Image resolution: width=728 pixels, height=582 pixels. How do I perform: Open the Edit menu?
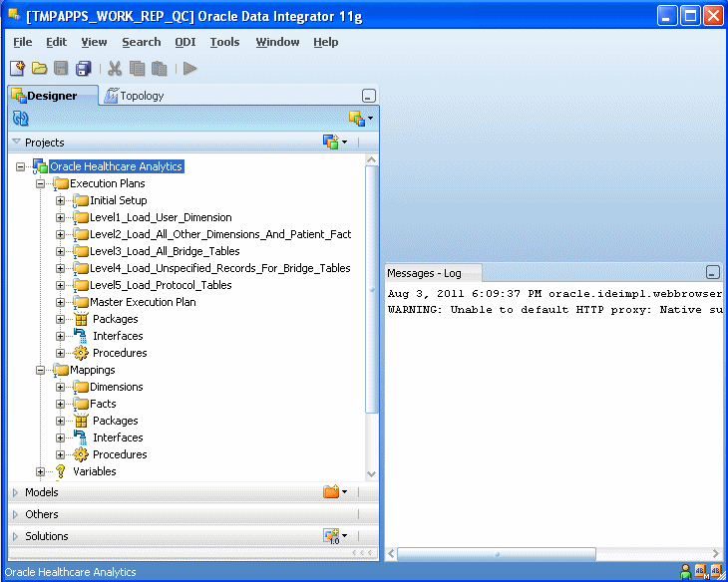56,42
